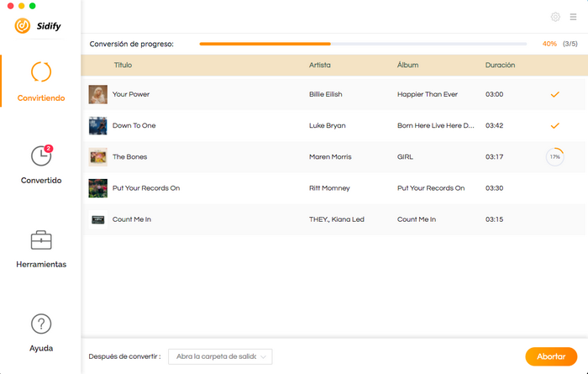Open settings via the gear icon

[555, 17]
